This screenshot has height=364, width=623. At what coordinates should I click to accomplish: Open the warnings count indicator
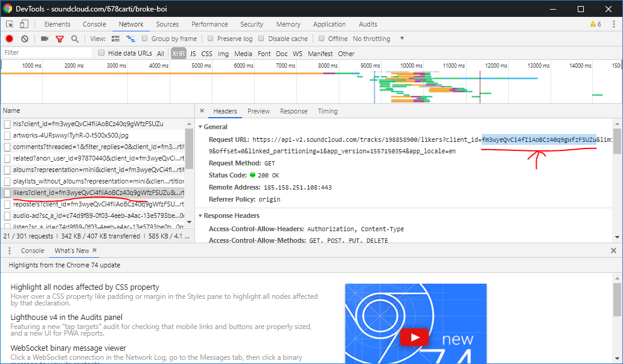pyautogui.click(x=596, y=24)
